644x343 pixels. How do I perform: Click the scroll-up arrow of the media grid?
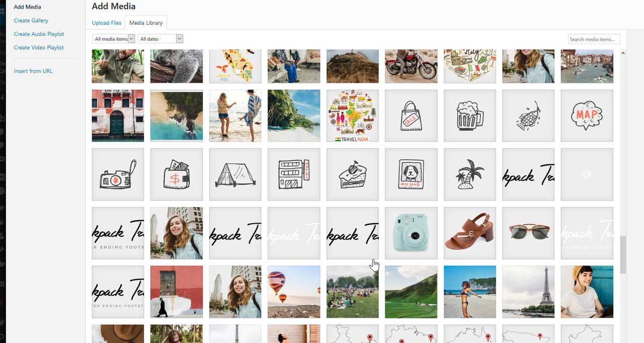click(623, 53)
